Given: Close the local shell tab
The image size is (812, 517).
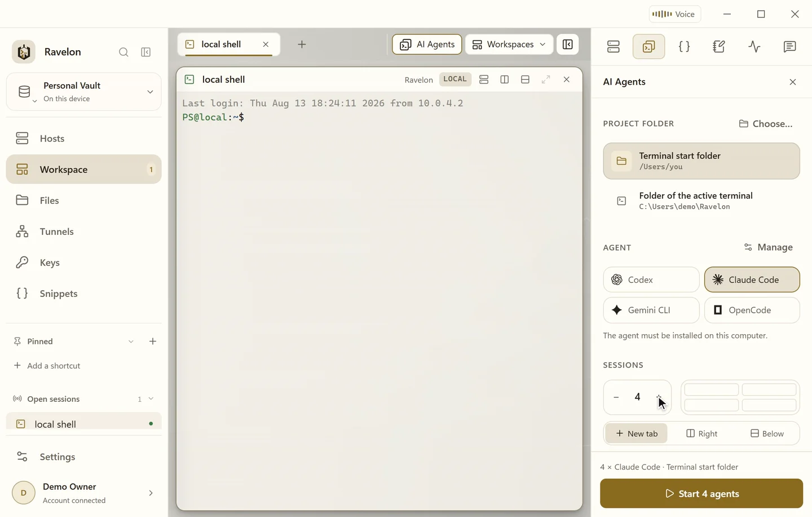Looking at the screenshot, I should point(266,44).
